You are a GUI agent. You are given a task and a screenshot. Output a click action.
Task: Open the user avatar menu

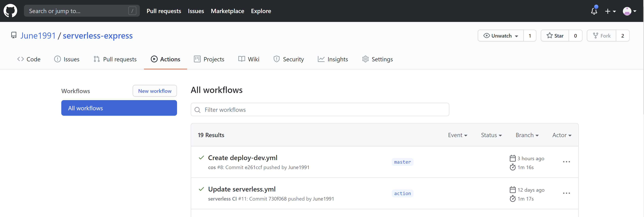pos(630,11)
